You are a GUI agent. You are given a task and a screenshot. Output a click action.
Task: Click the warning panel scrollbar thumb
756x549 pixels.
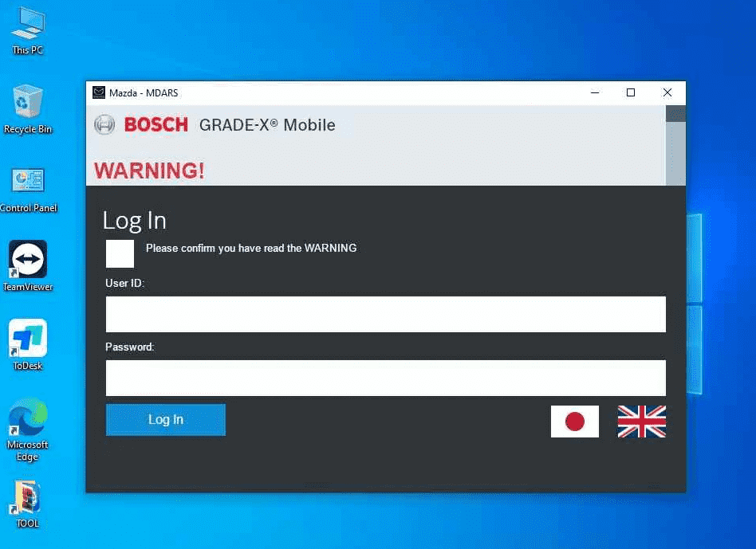pyautogui.click(x=675, y=151)
